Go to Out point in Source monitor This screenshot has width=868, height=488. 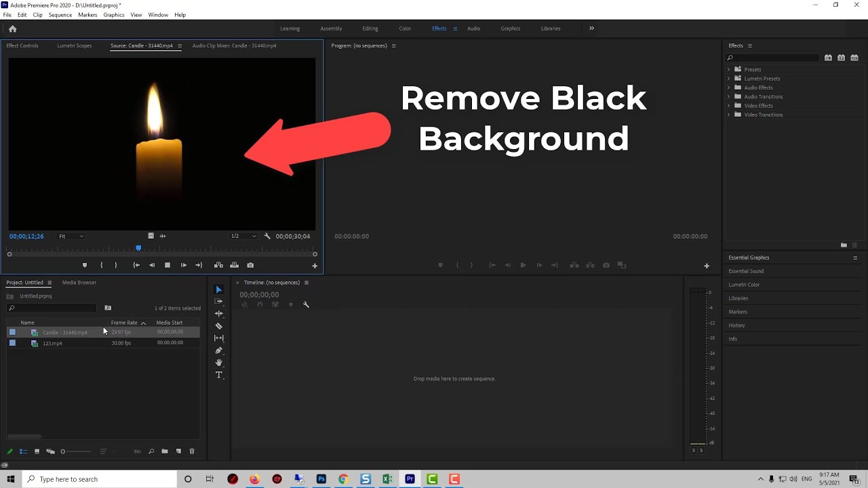pyautogui.click(x=199, y=265)
